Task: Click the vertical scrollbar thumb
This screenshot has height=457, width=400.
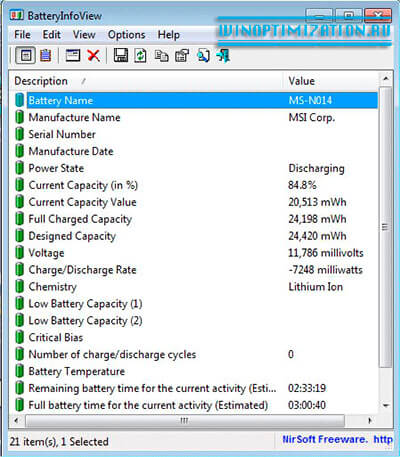Action: click(x=386, y=227)
